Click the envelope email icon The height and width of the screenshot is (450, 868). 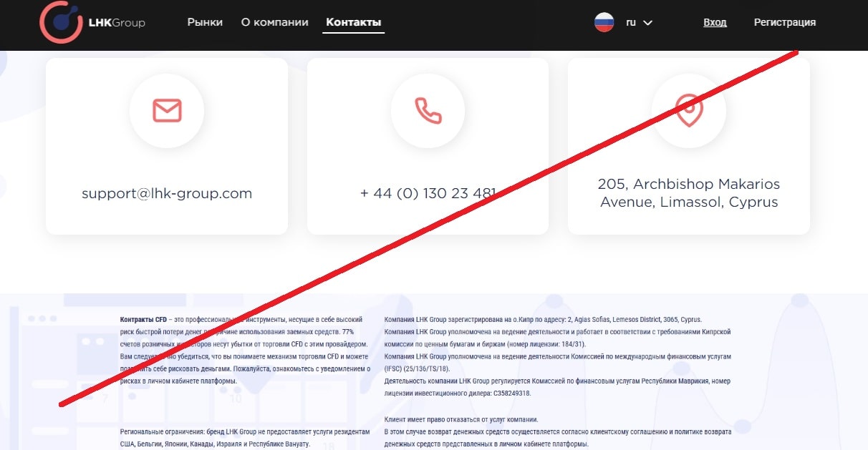click(x=167, y=111)
